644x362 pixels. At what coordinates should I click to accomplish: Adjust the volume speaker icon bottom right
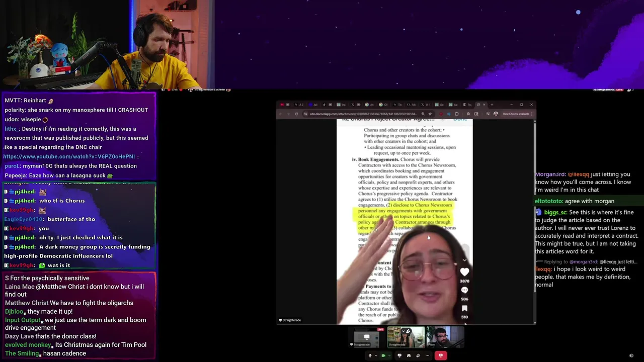(631, 356)
